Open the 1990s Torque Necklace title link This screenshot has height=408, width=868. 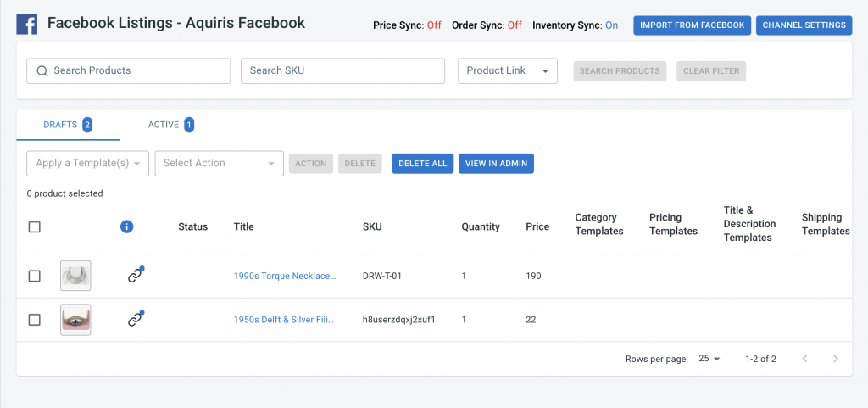click(285, 276)
